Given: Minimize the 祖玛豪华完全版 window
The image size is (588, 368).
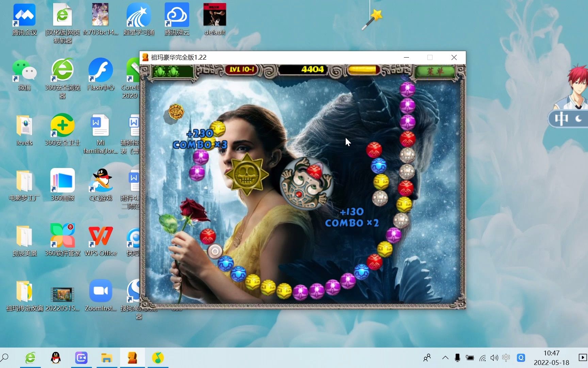Looking at the screenshot, I should tap(406, 57).
